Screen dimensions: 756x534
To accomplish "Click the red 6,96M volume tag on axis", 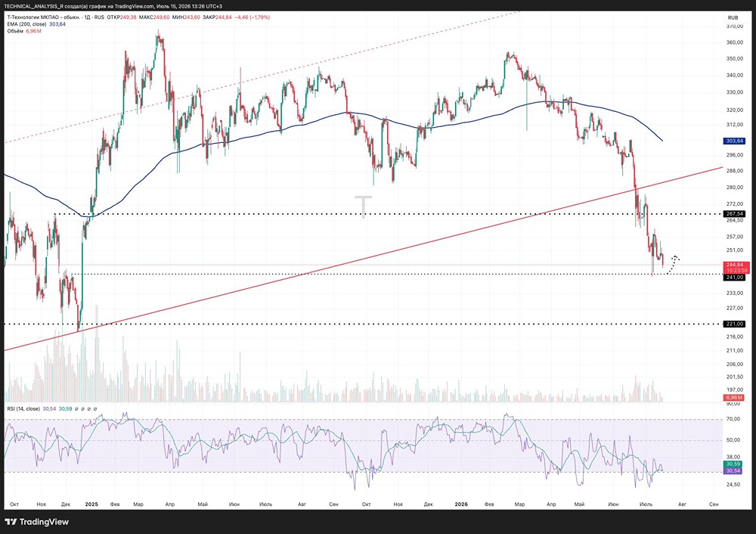I will coord(734,398).
